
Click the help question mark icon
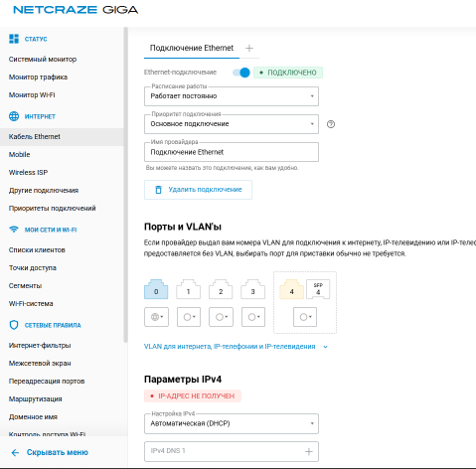(x=331, y=124)
